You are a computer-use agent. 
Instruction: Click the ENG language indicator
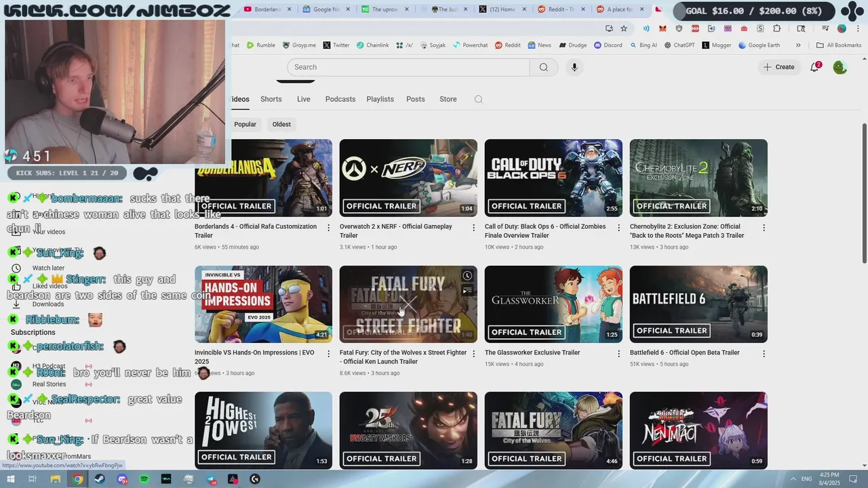806,479
